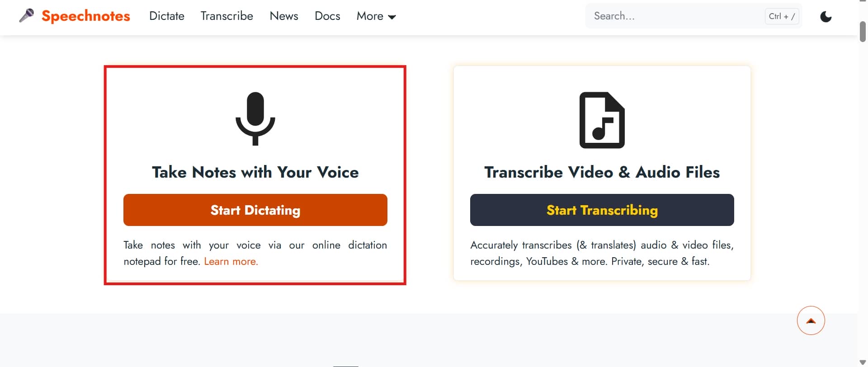Viewport: 868px width, 367px height.
Task: Click Take Notes with Your Voice heading
Action: click(255, 172)
